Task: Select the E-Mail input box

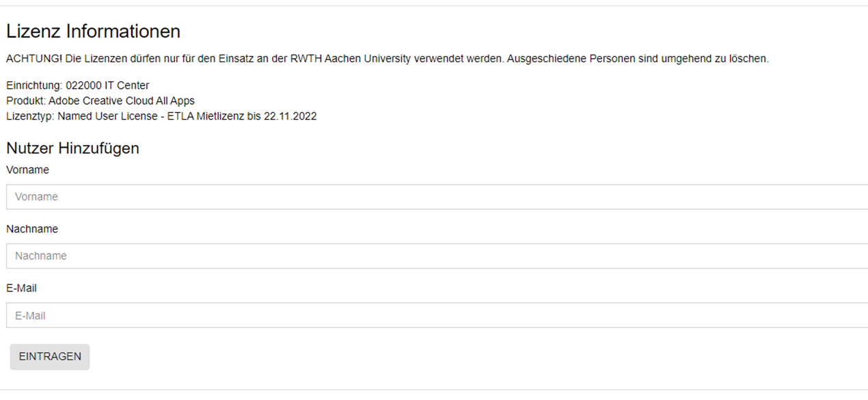Action: pos(437,316)
